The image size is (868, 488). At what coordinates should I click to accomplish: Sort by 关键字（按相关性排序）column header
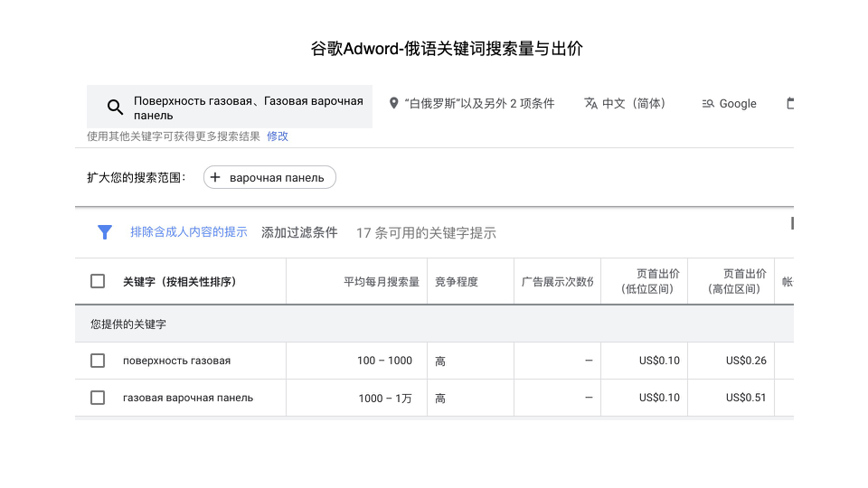point(180,282)
